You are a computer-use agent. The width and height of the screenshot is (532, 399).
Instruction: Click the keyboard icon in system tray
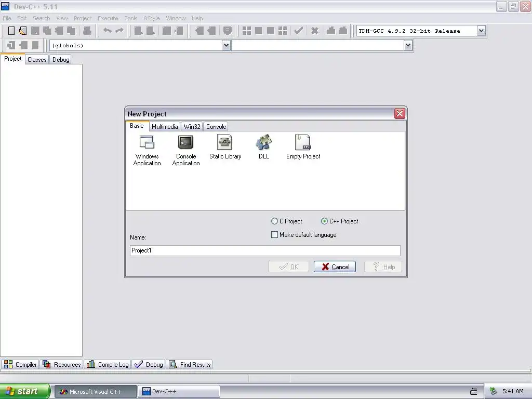474,392
